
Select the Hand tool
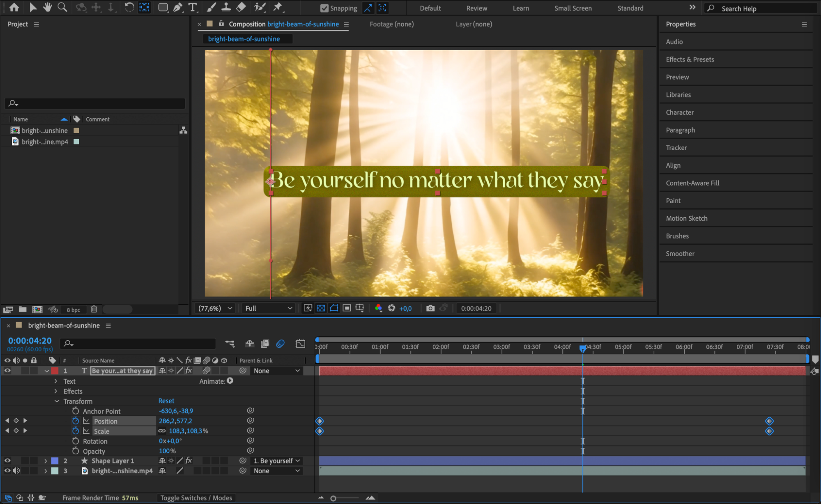(48, 7)
